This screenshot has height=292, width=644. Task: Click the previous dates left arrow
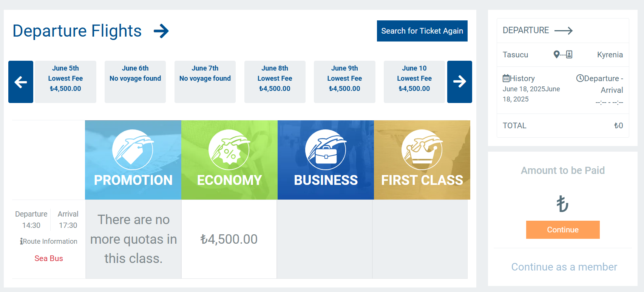21,82
